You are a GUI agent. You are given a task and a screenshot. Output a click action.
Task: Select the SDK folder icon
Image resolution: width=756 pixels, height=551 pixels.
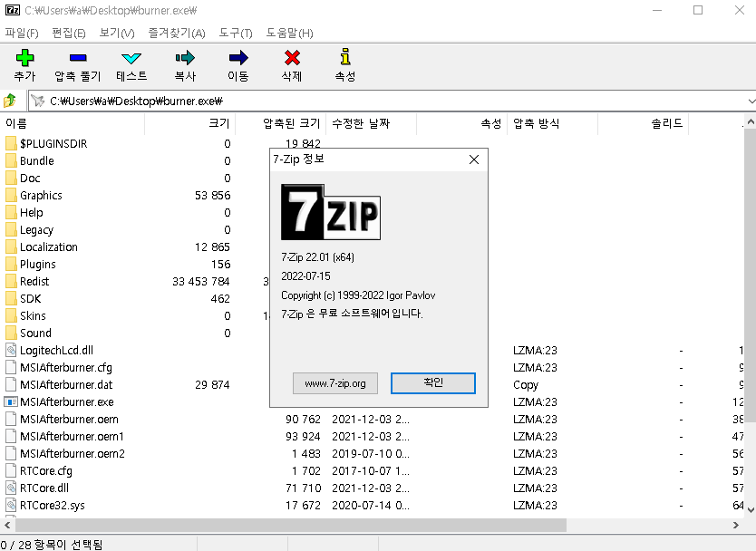(11, 298)
